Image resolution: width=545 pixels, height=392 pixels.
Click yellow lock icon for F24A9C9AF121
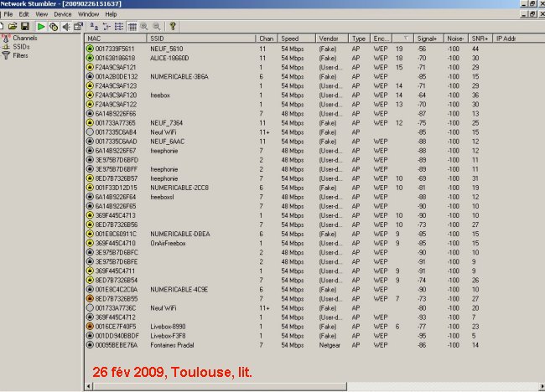[x=90, y=67]
